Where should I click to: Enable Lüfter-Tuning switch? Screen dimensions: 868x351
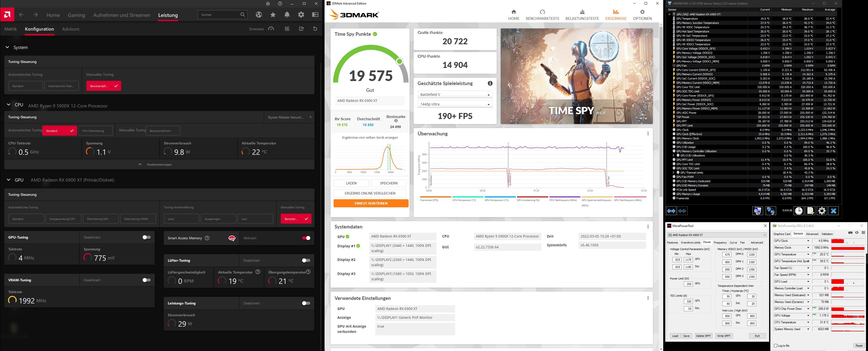306,260
